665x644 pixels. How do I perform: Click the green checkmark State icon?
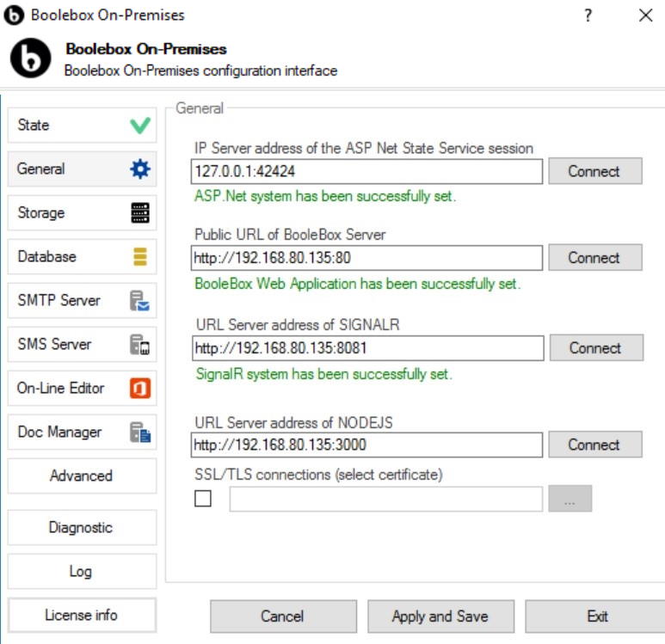(140, 126)
